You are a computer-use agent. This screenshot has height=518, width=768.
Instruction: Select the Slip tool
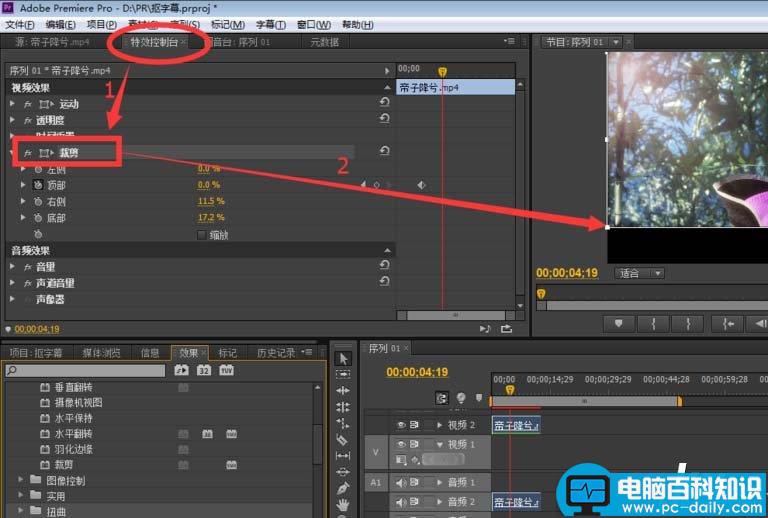[x=343, y=455]
